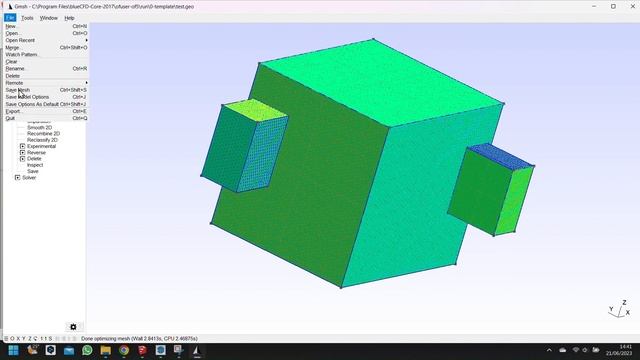Click Inspect in the mesh tree
The image size is (640, 360).
pos(35,165)
